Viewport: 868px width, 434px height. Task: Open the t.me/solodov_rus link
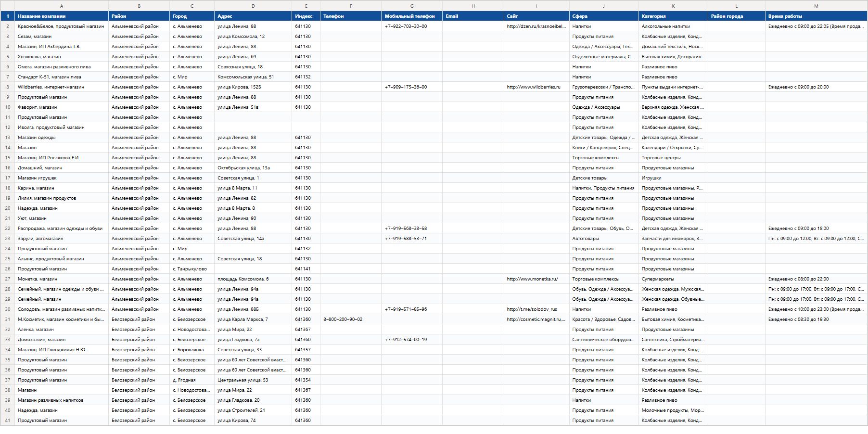532,309
